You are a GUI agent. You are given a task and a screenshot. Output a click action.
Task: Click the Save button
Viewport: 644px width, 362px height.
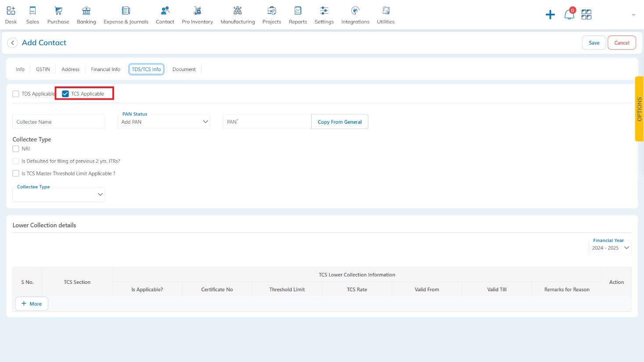pyautogui.click(x=594, y=43)
